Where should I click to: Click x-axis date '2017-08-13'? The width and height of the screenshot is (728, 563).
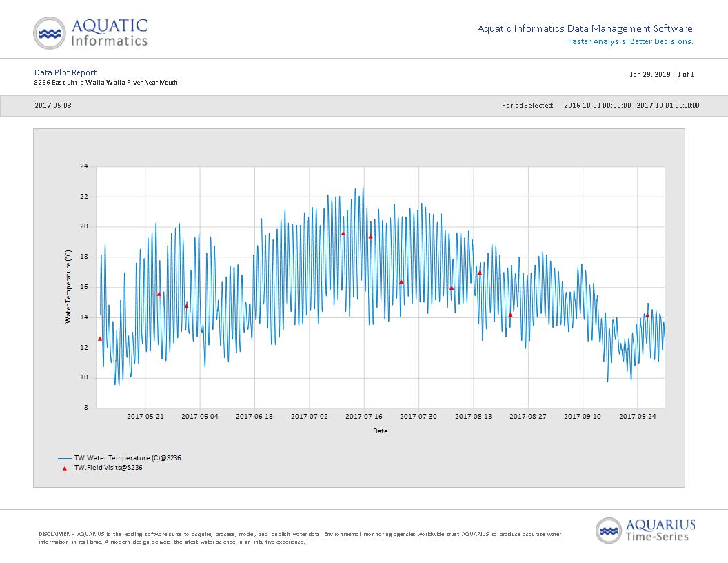(473, 416)
